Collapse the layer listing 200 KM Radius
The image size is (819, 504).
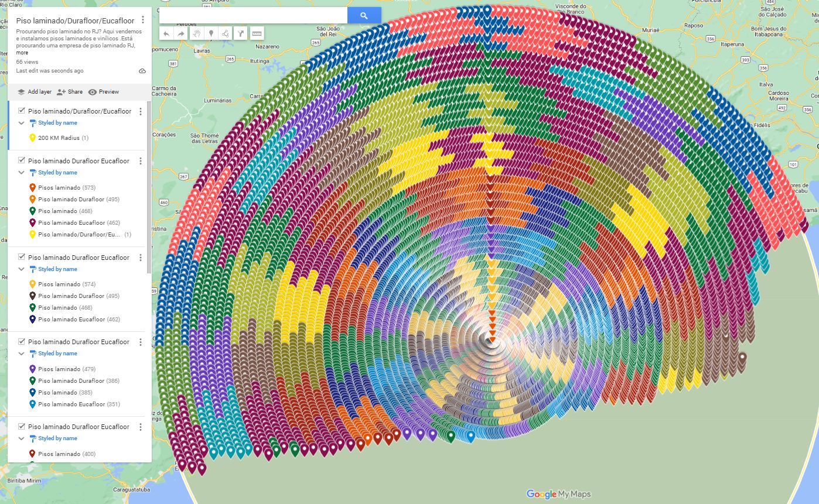(22, 123)
